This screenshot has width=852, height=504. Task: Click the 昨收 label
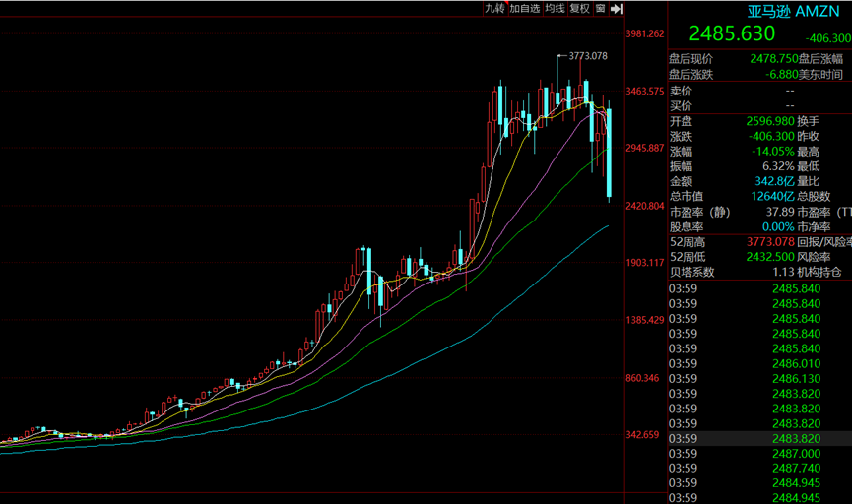click(x=808, y=136)
